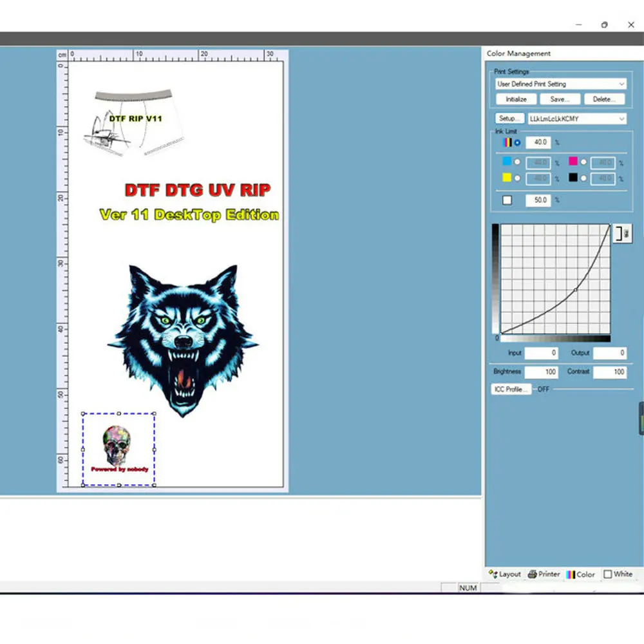Edit the Brightness value field

pos(542,372)
